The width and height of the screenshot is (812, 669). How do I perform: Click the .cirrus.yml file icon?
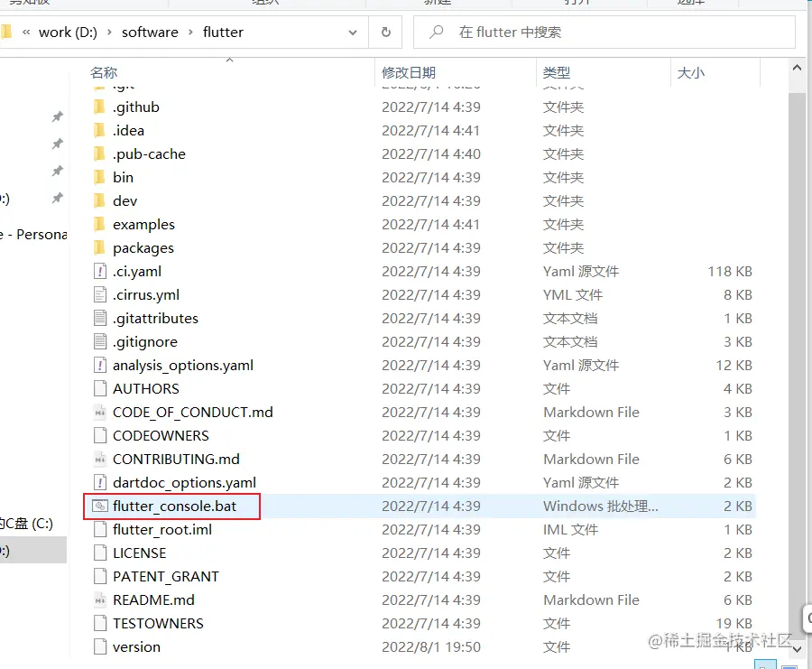[100, 294]
